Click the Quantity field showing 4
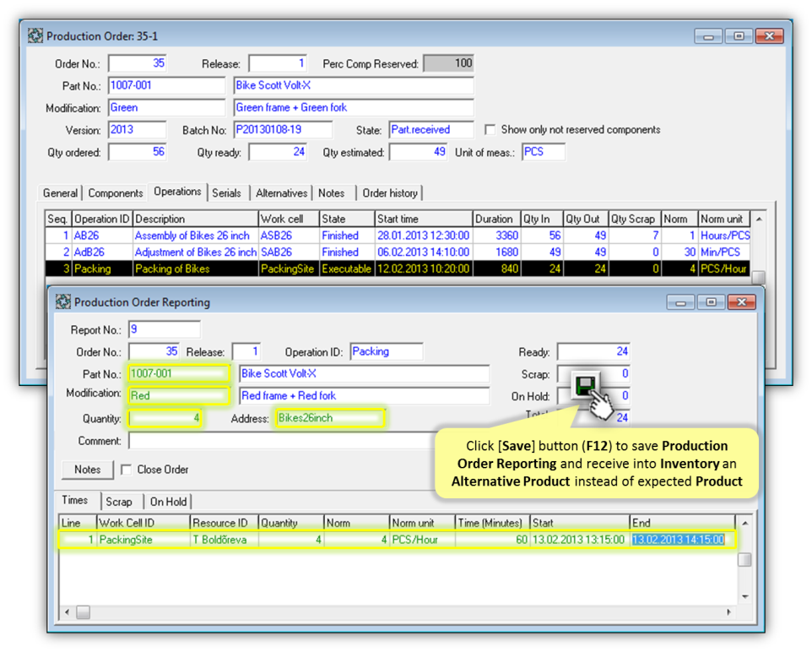812x652 pixels. tap(165, 418)
